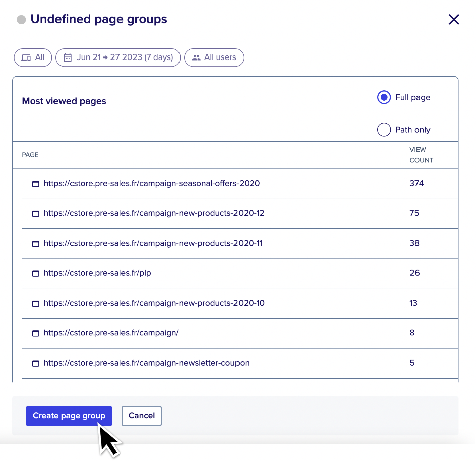Click page icon beside campaign-new-products-2020-11

click(x=36, y=244)
